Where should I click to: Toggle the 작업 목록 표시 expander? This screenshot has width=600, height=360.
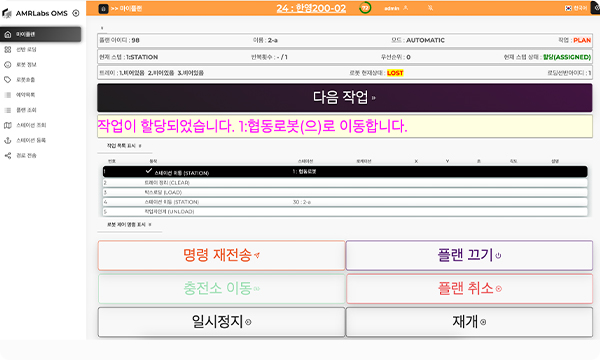124,146
